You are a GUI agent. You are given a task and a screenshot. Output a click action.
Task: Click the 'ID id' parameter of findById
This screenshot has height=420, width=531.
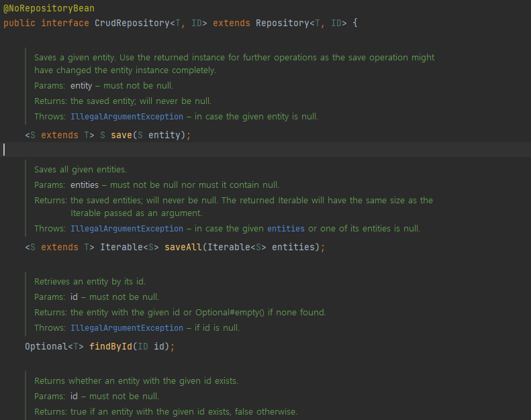coord(151,347)
